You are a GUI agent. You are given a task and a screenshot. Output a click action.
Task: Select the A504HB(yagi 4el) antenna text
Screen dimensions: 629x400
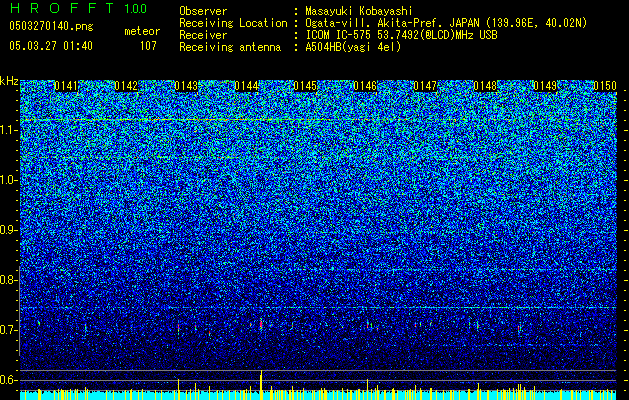pos(353,47)
